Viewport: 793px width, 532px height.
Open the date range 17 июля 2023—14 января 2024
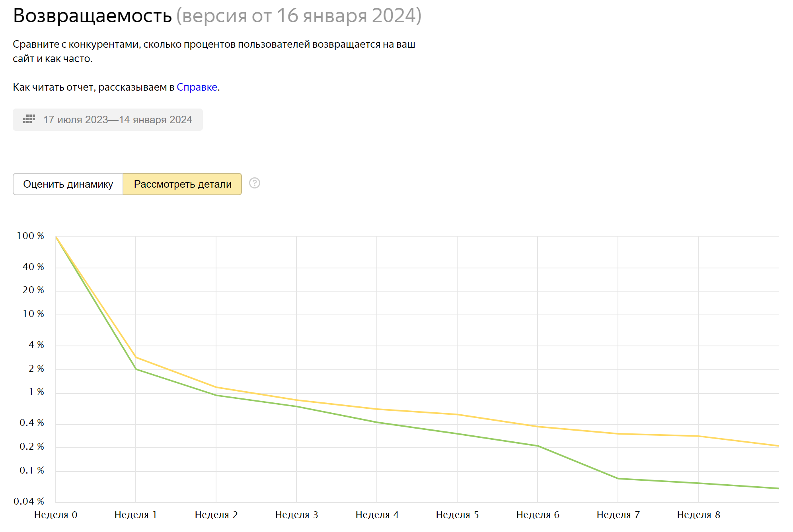[x=108, y=120]
